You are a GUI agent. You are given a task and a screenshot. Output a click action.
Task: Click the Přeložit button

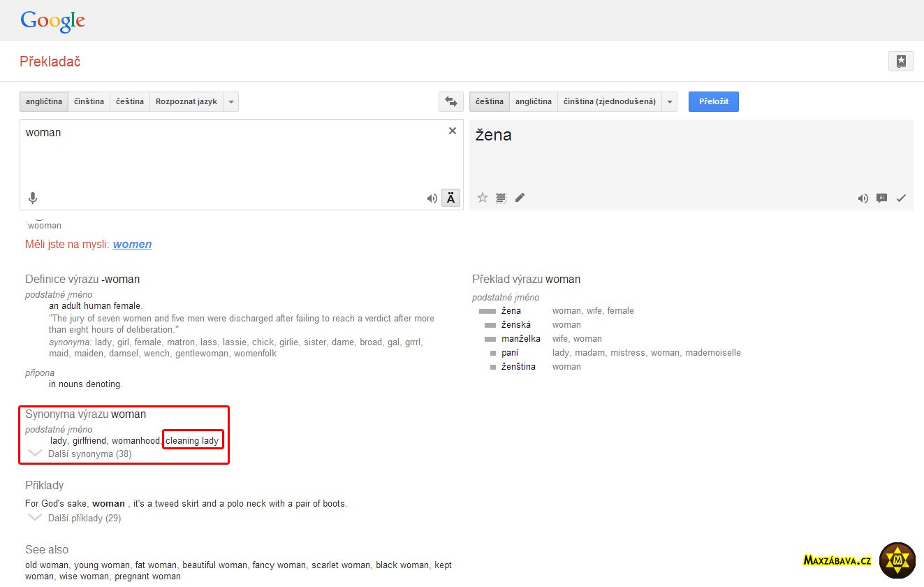714,101
